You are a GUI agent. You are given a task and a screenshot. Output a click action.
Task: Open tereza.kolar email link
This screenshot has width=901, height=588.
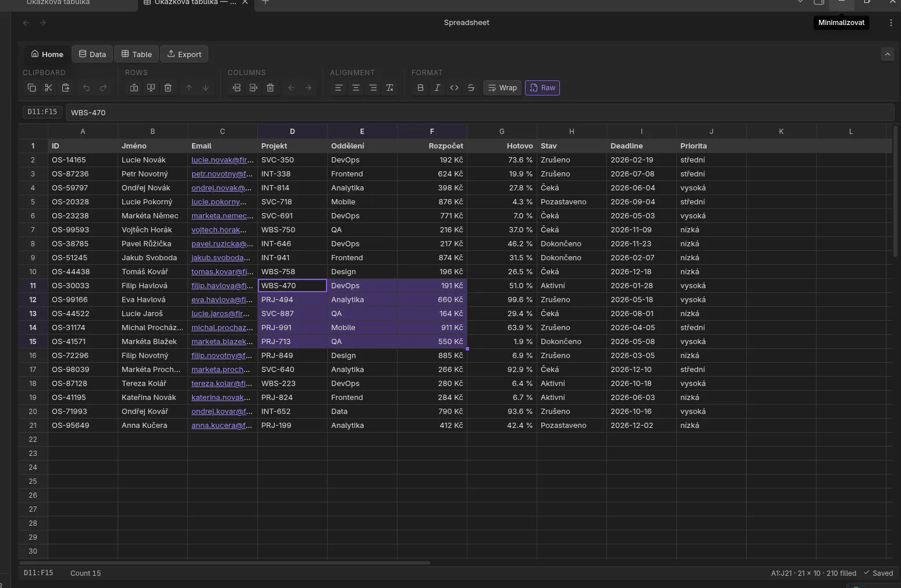pyautogui.click(x=222, y=384)
